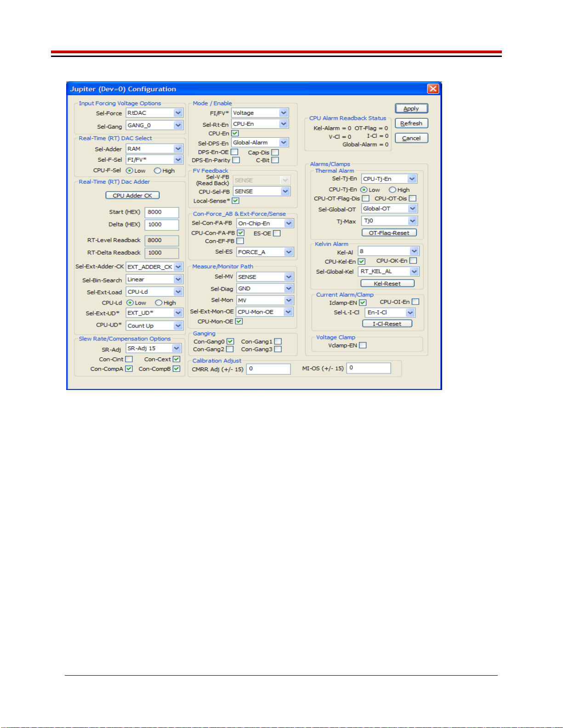Image resolution: width=563 pixels, height=728 pixels.
Task: Click the CPU Adder CK button
Action: tap(132, 195)
